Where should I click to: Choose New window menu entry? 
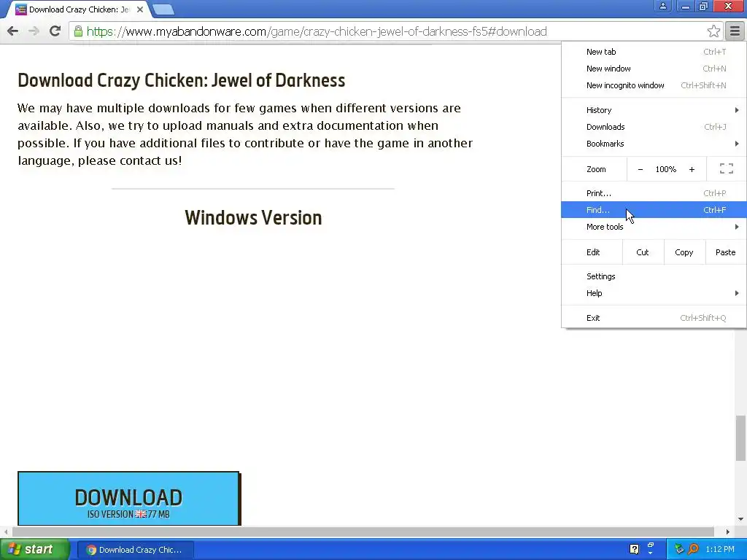click(654, 69)
